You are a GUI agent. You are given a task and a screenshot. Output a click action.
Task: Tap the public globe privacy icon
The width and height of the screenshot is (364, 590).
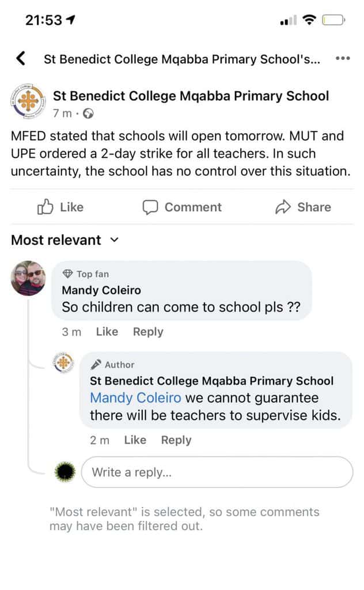tap(88, 114)
